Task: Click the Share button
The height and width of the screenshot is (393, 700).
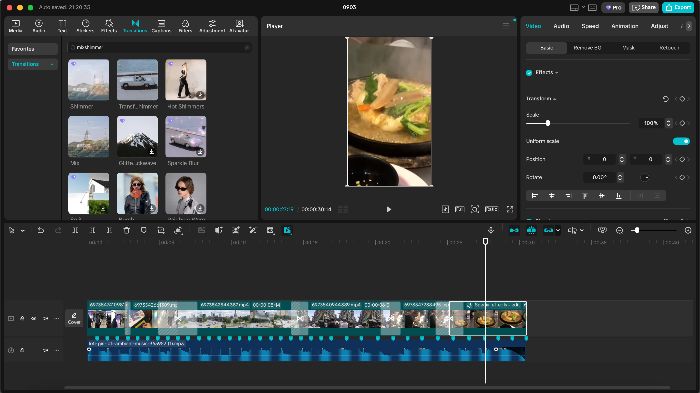Action: coord(644,7)
